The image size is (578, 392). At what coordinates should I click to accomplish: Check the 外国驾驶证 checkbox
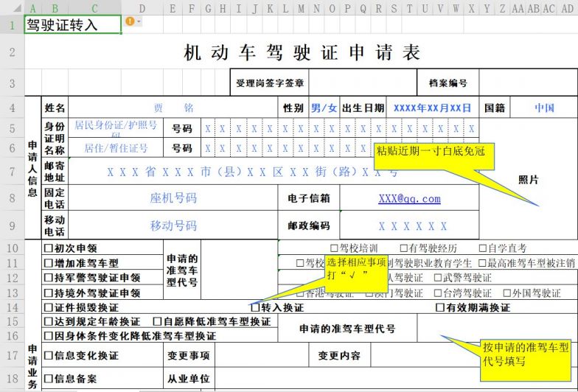507,293
